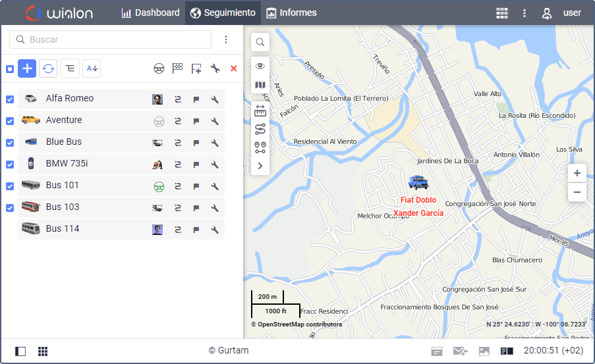Zoom in the map with plus button

pyautogui.click(x=577, y=173)
